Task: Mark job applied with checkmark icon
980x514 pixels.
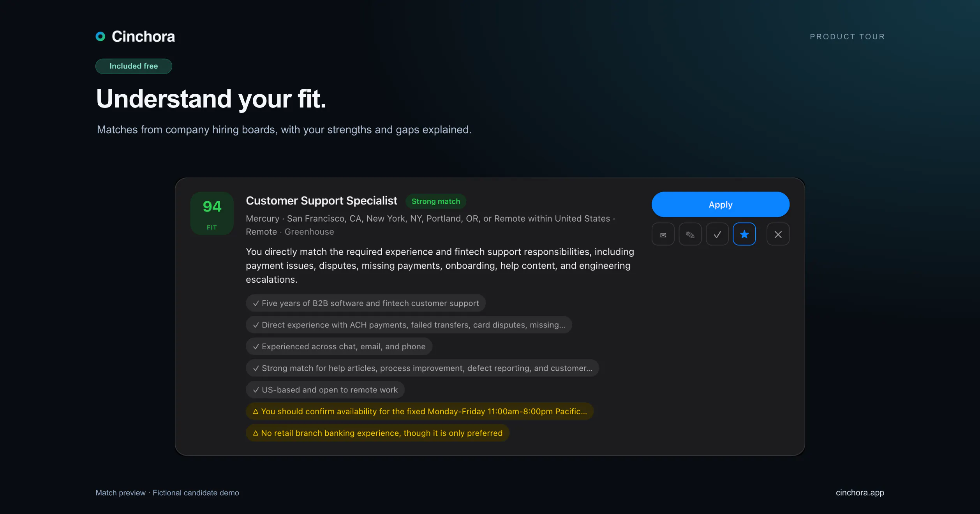Action: (x=717, y=234)
